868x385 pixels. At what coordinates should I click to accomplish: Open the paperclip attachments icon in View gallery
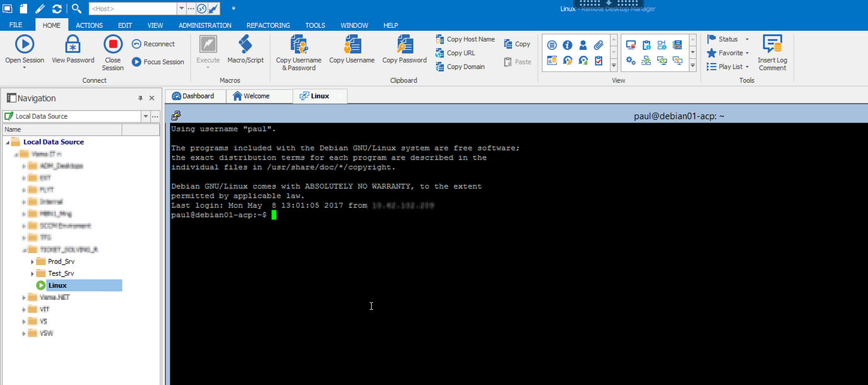coord(598,45)
